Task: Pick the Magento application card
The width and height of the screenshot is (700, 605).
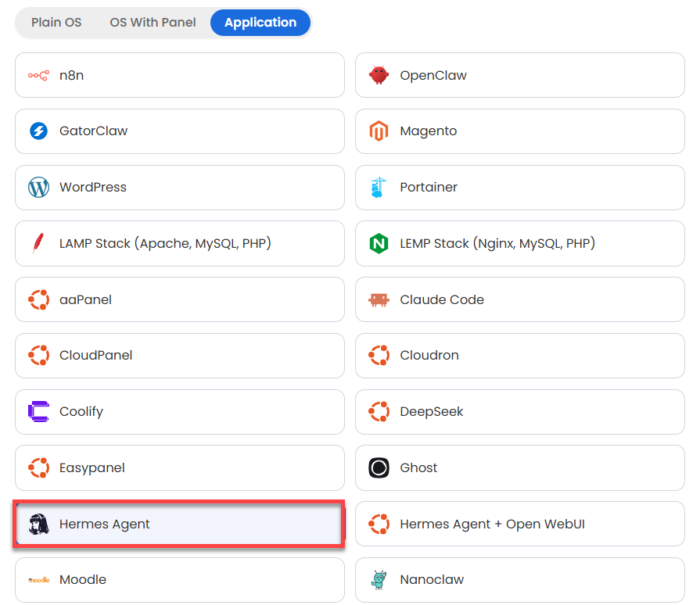Action: [520, 131]
